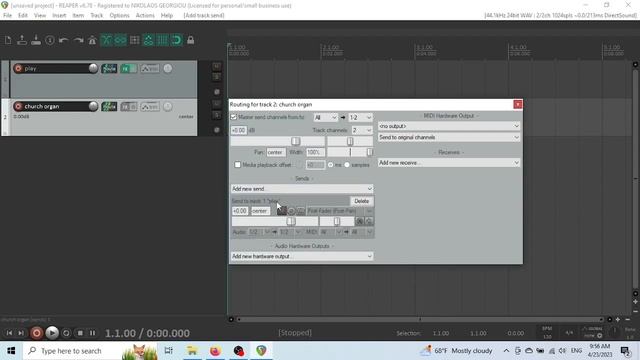The image size is (640, 360).
Task: Open Add new hardware output dropdown
Action: [302, 256]
